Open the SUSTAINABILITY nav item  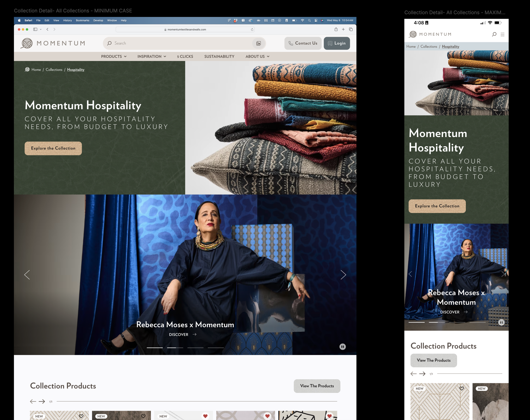[x=219, y=56]
